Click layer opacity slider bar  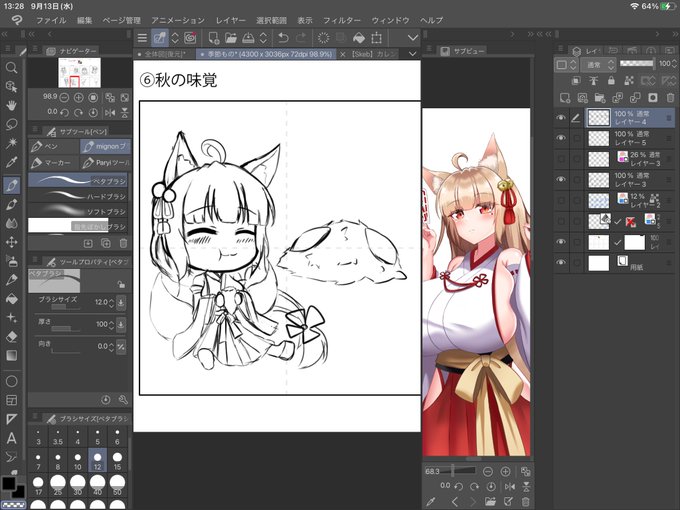[x=637, y=64]
